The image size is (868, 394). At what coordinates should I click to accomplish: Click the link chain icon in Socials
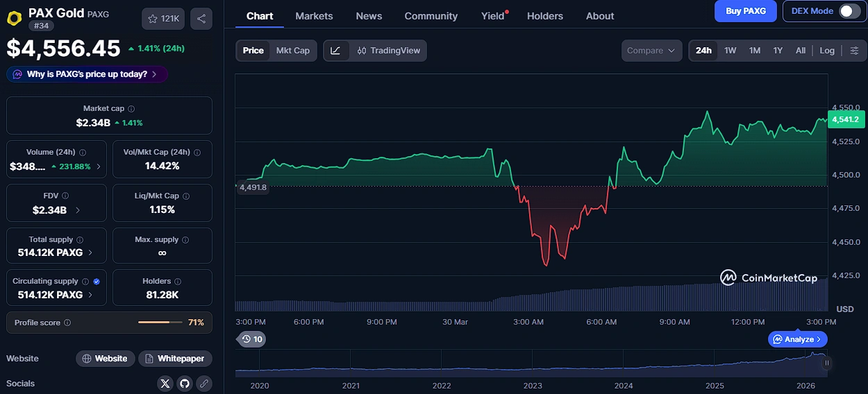click(203, 383)
